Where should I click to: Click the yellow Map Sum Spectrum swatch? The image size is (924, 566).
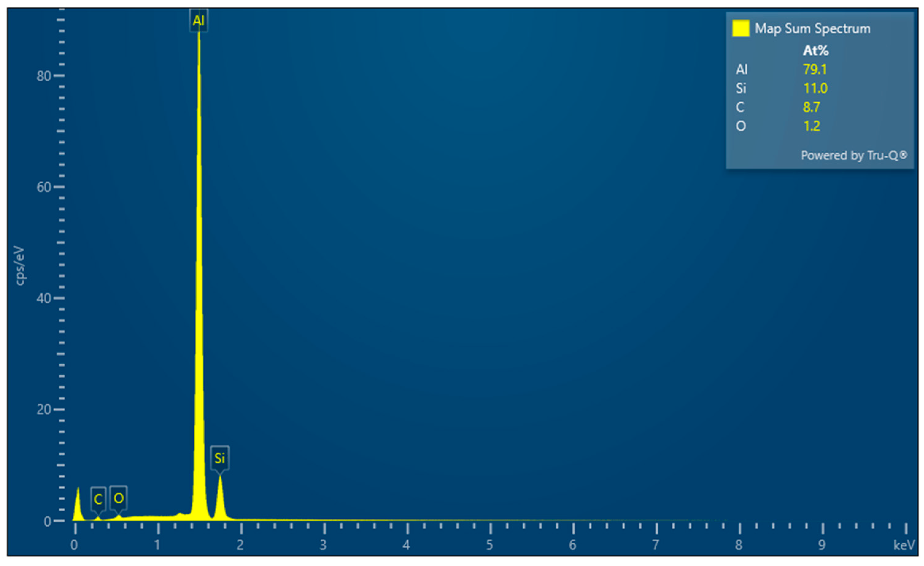click(740, 29)
